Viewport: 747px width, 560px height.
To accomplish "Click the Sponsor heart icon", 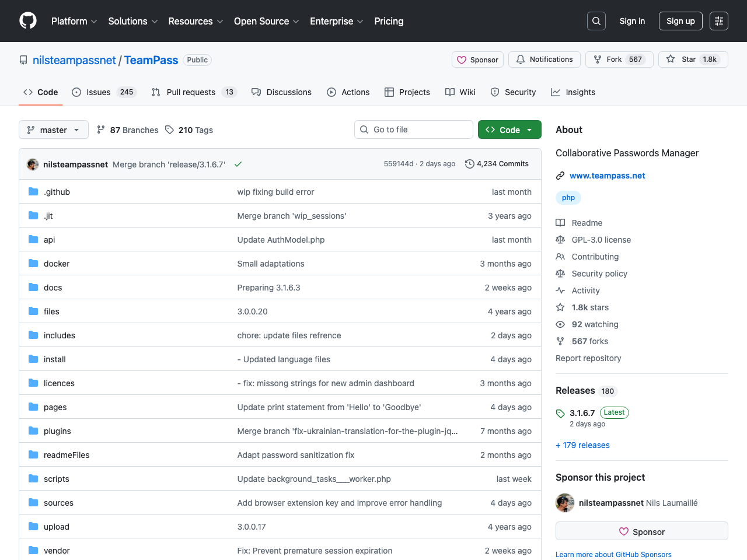I will 462,59.
